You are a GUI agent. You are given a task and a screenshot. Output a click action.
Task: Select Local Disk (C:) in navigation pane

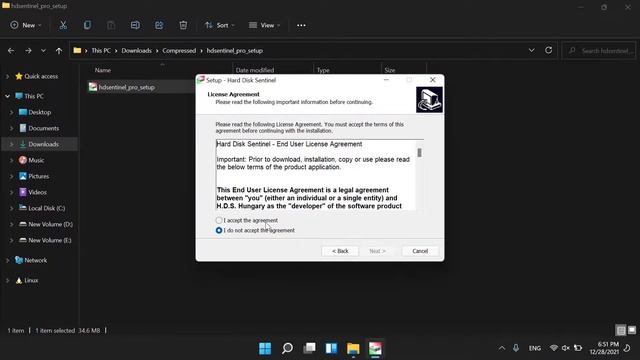click(x=47, y=208)
